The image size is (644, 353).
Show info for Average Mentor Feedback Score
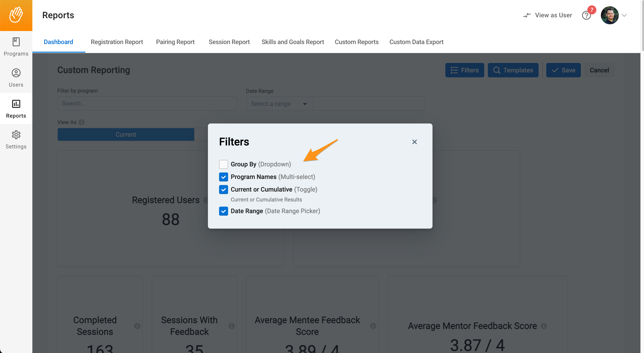544,326
